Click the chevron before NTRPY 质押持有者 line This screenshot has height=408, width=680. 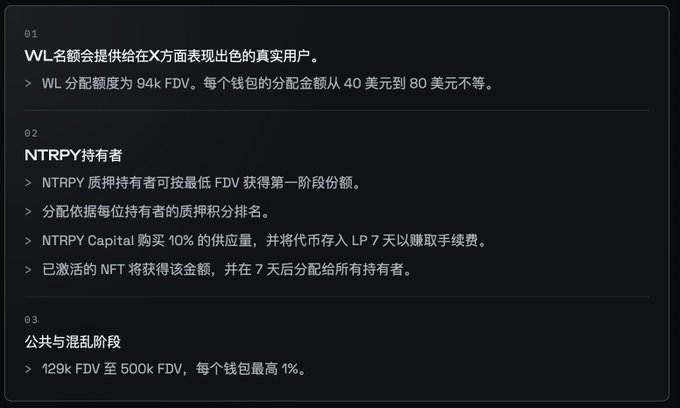28,183
